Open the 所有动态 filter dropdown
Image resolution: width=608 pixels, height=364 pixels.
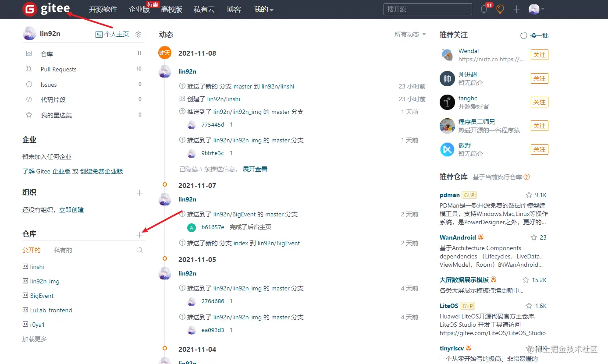[410, 34]
